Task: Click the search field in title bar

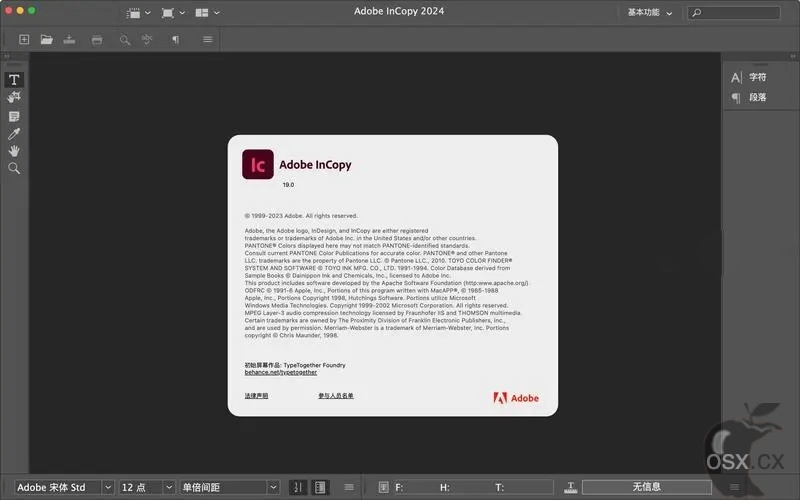Action: 734,13
